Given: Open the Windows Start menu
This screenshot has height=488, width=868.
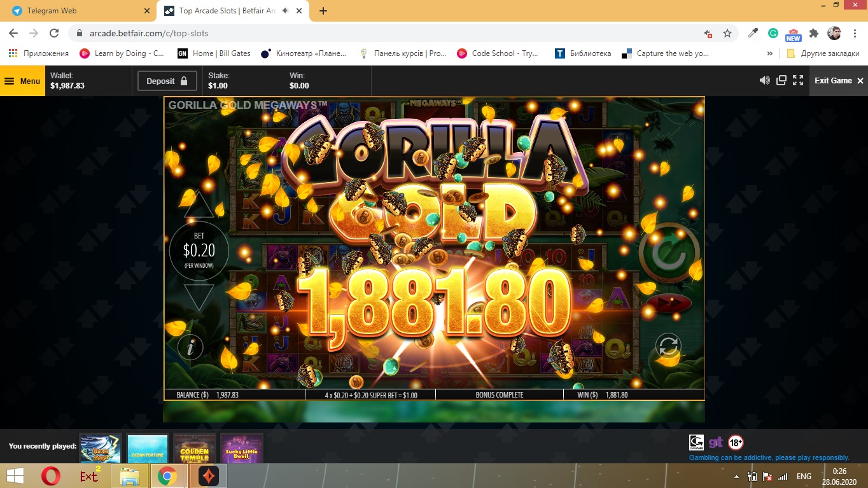Looking at the screenshot, I should (x=15, y=476).
